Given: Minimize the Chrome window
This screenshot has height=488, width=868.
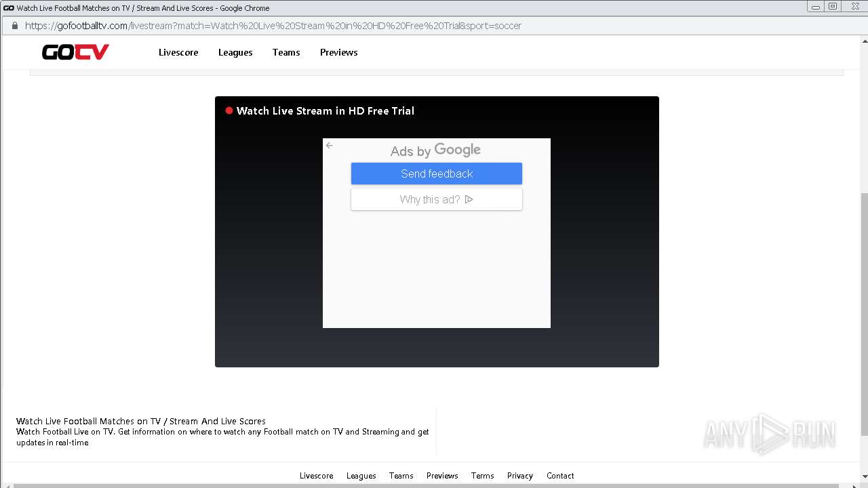Looking at the screenshot, I should tap(815, 7).
